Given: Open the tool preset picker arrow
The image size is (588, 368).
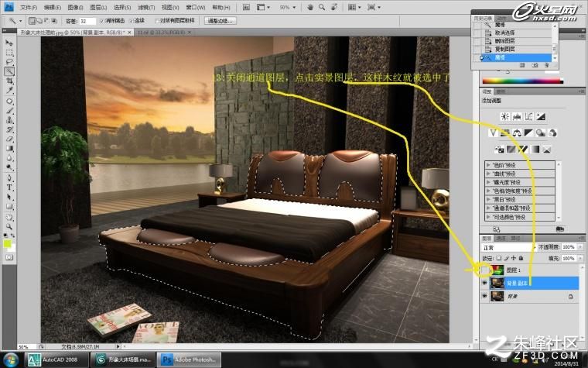Looking at the screenshot, I should click(x=20, y=21).
